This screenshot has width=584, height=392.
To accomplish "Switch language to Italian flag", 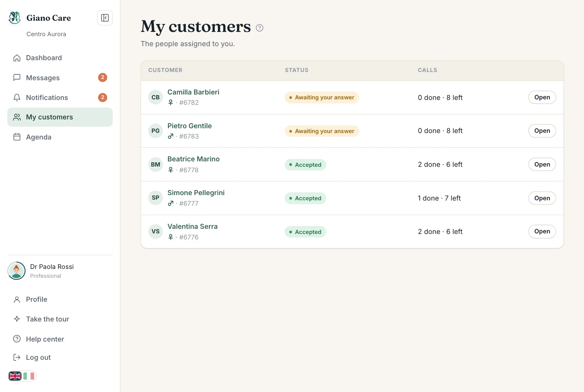I will point(29,376).
